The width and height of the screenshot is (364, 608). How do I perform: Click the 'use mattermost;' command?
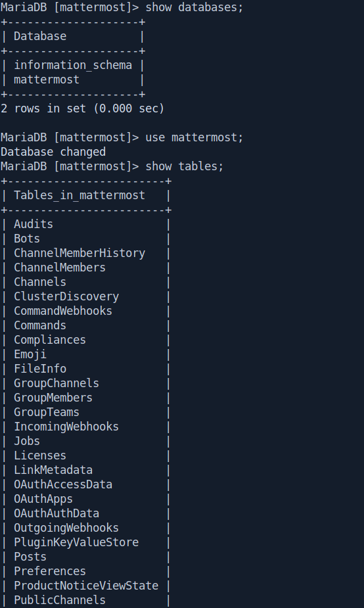point(194,137)
